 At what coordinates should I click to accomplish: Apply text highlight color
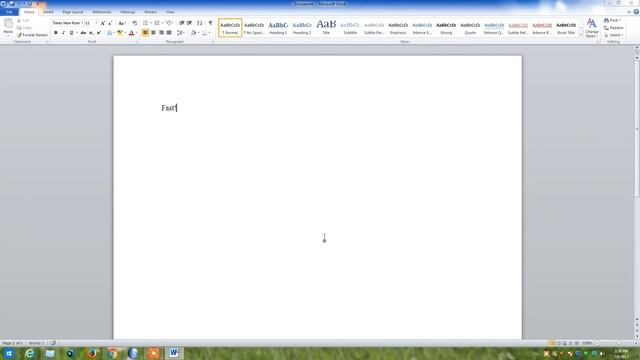[120, 33]
